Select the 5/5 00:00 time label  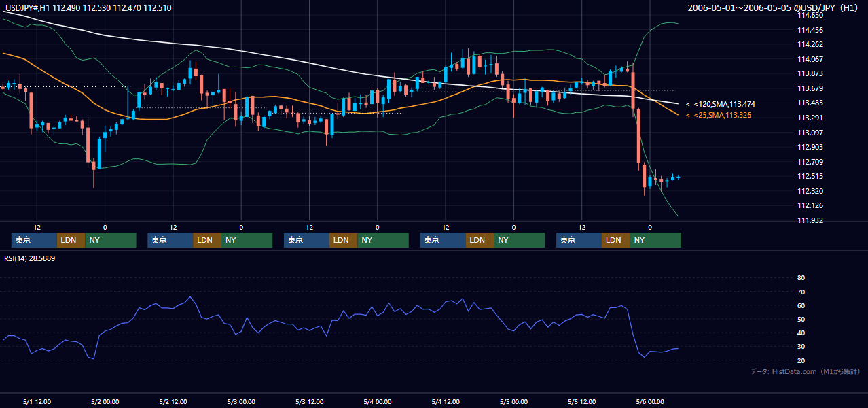click(x=513, y=401)
